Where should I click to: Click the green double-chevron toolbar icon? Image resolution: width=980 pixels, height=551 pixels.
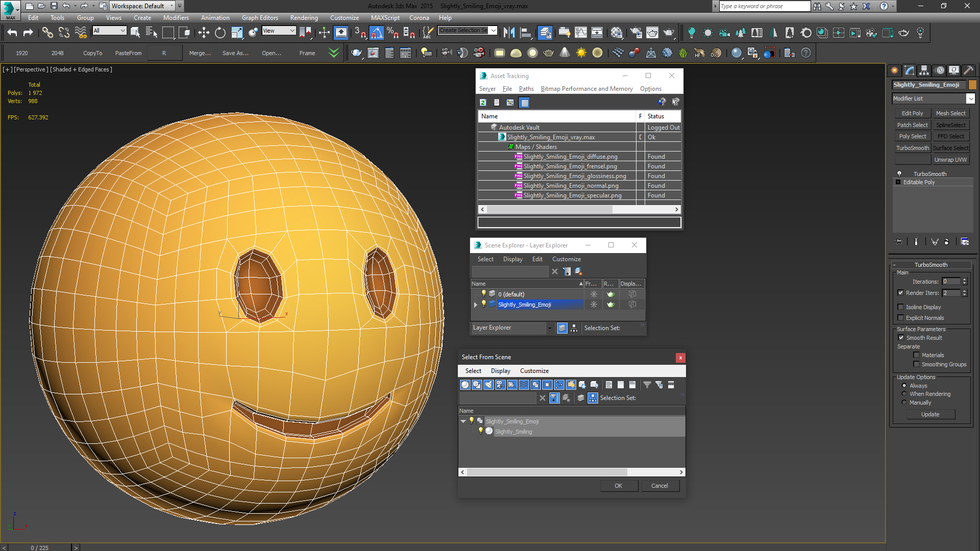coord(334,53)
